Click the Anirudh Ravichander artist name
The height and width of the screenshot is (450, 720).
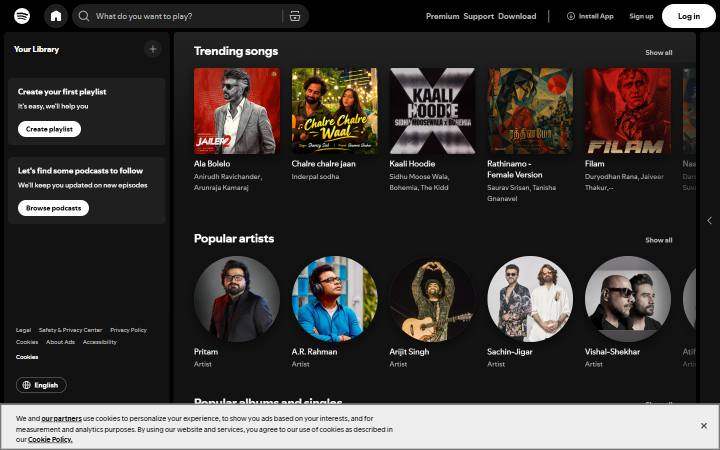coord(228,176)
